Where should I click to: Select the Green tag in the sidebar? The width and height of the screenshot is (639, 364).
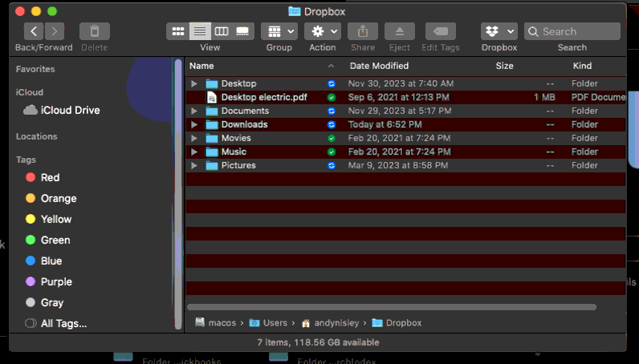(47, 240)
